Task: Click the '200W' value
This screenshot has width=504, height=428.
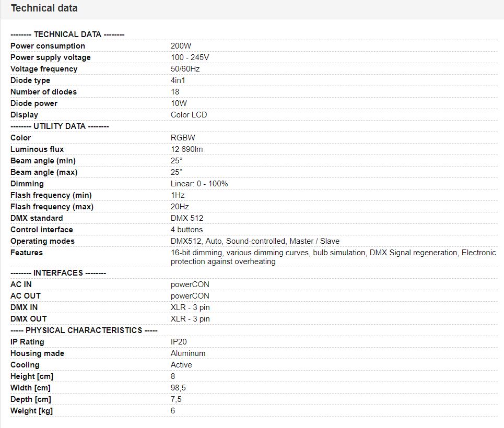Action: pos(181,46)
